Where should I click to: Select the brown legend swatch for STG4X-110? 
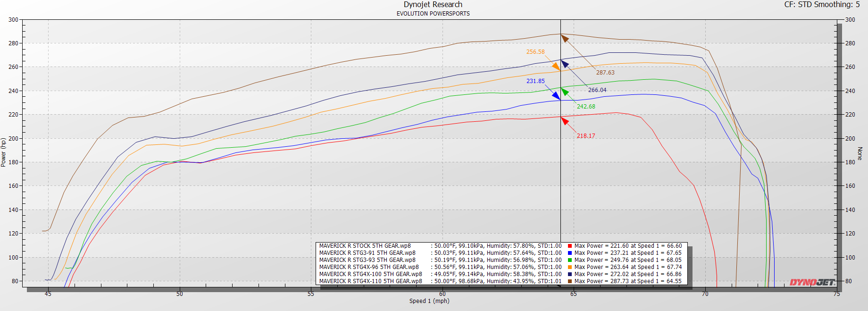click(x=570, y=281)
